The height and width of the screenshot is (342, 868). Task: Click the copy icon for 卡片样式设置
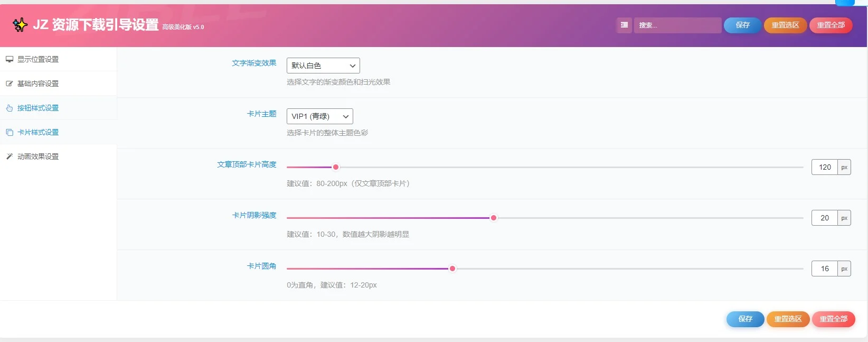tap(10, 132)
